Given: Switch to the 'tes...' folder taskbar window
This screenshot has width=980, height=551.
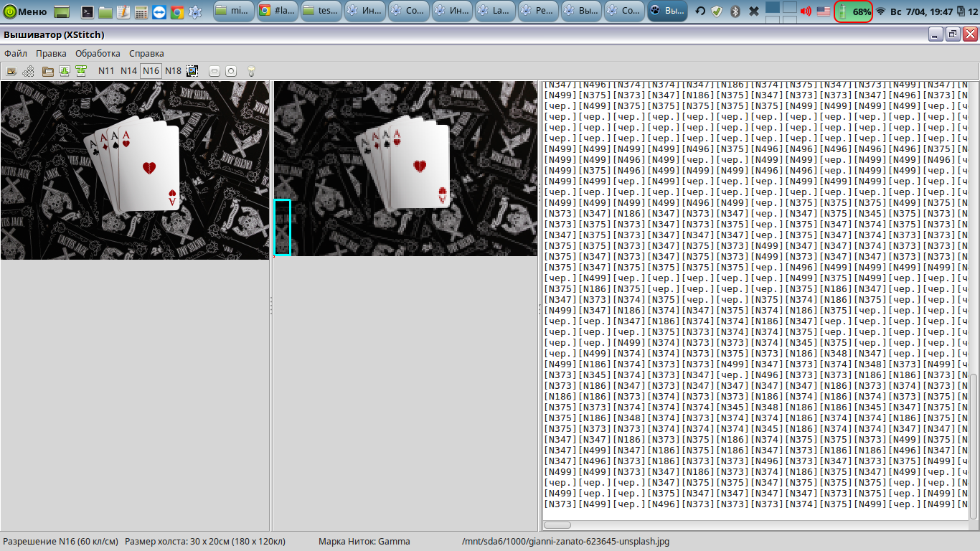Looking at the screenshot, I should (321, 11).
